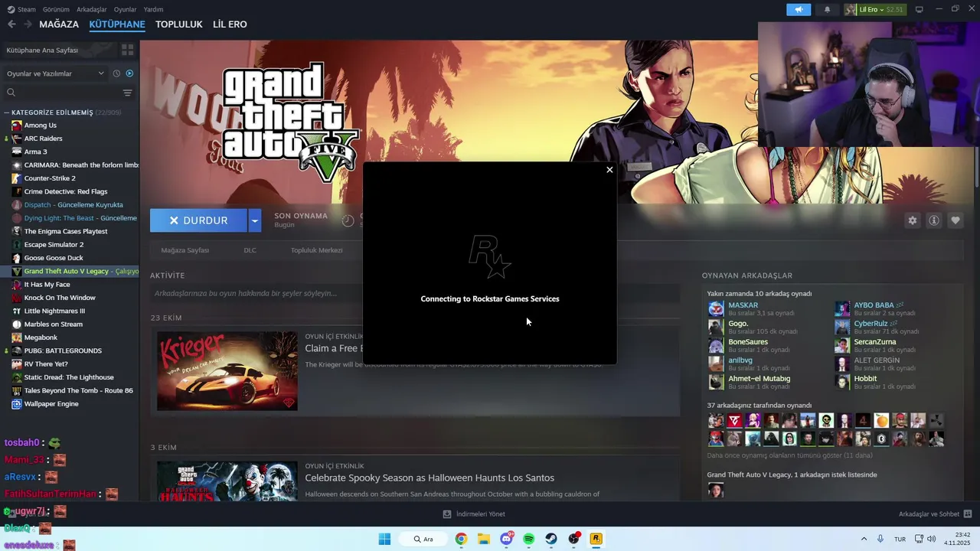Open Spotify from taskbar

(x=528, y=539)
